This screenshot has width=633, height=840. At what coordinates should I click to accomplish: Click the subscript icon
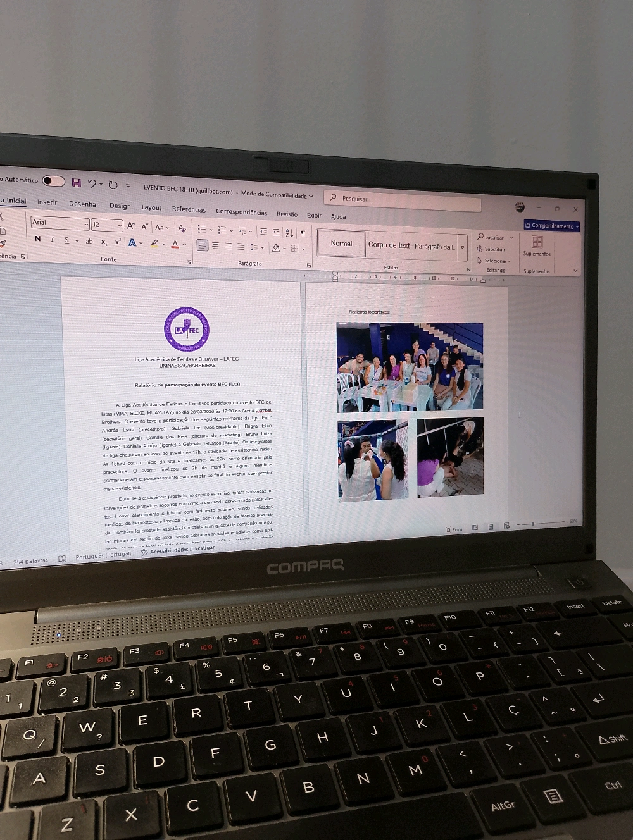pos(104,242)
